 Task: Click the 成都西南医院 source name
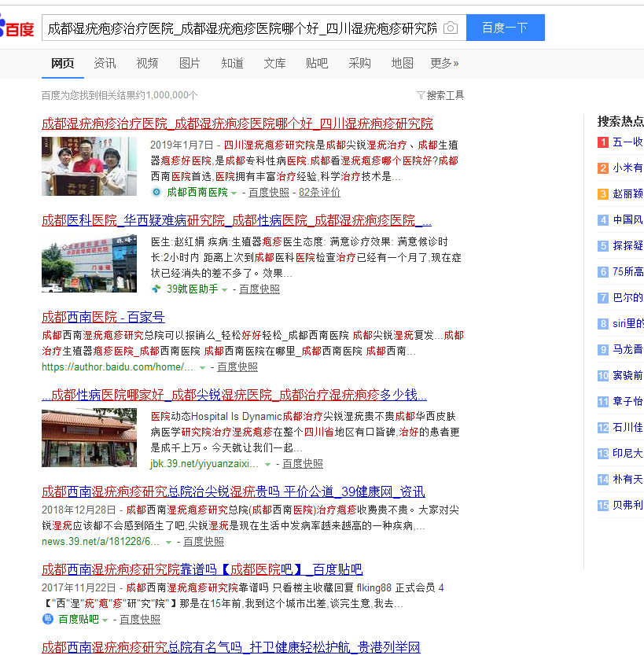point(197,193)
